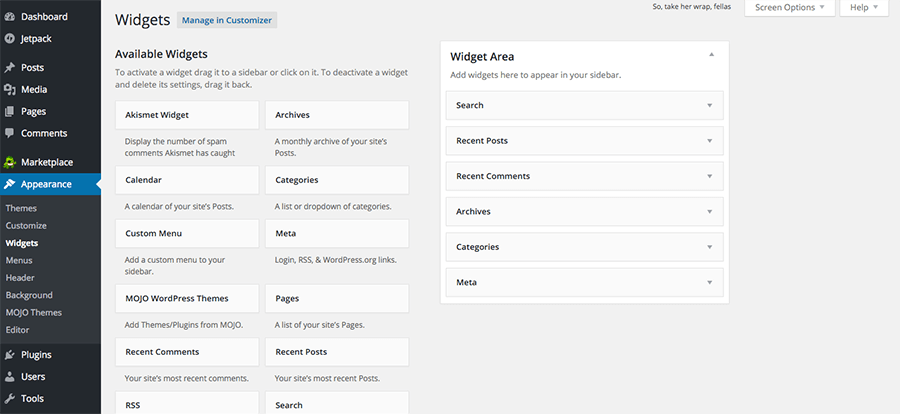
Task: Open the Users menu label
Action: 33,377
